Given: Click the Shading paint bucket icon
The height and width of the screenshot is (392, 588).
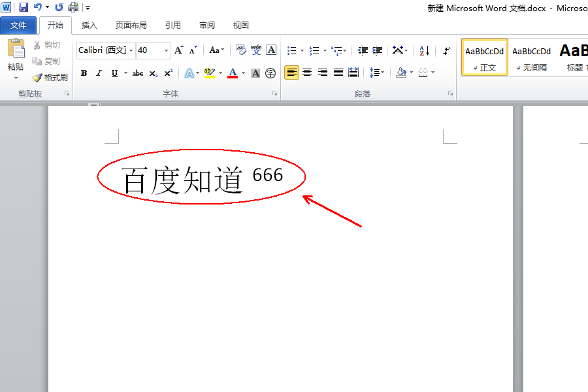Looking at the screenshot, I should point(401,73).
